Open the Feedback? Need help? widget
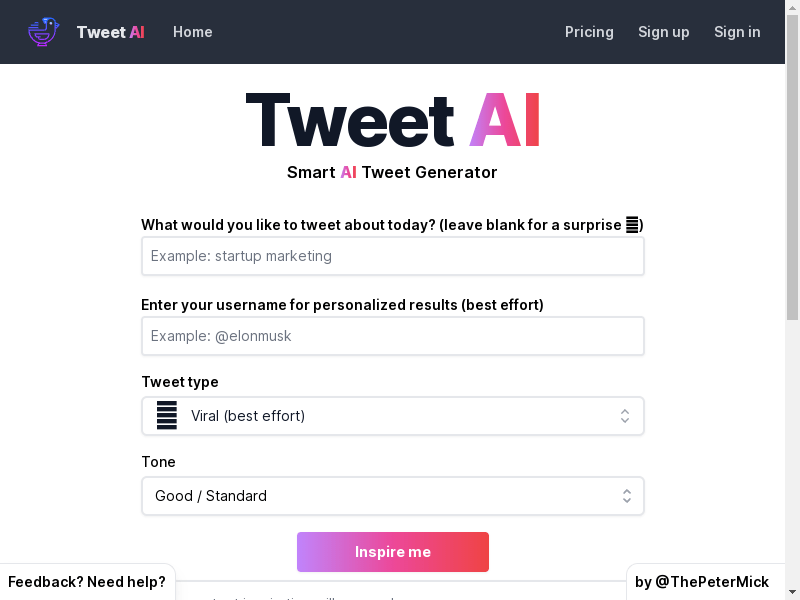Image resolution: width=800 pixels, height=600 pixels. tap(87, 582)
